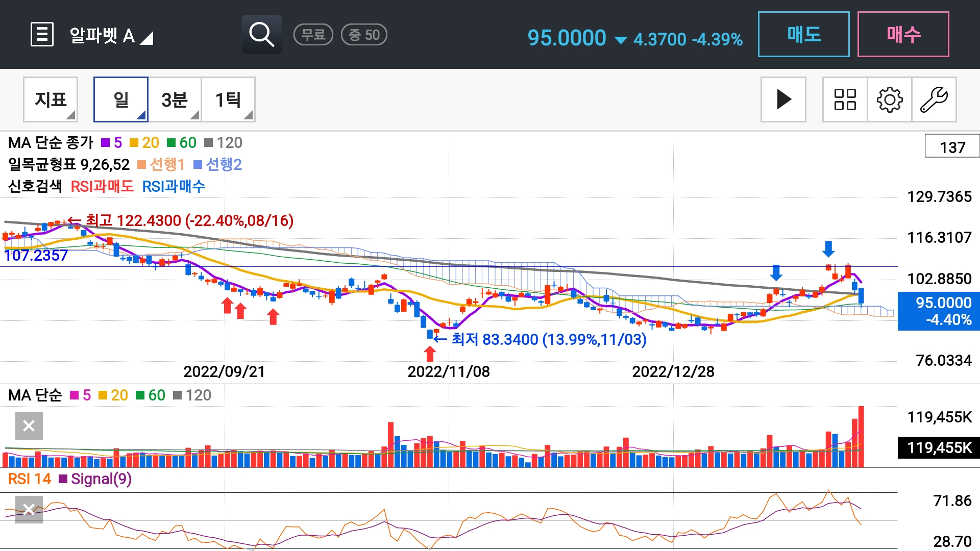Click the 2022/11/08 date axis label
The width and height of the screenshot is (980, 551).
tap(449, 371)
